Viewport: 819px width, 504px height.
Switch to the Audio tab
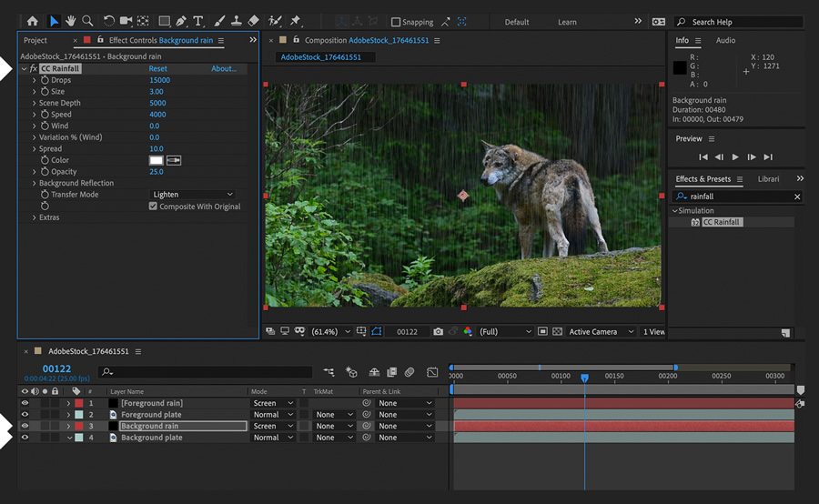pos(725,41)
